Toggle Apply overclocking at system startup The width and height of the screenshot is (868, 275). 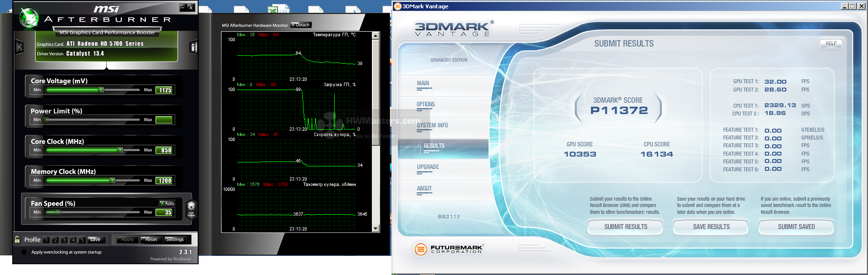[x=24, y=252]
